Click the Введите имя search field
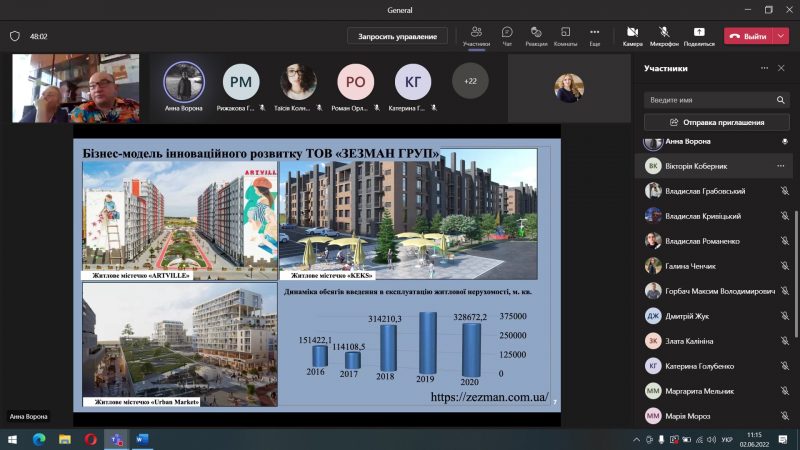This screenshot has width=800, height=450. point(708,100)
